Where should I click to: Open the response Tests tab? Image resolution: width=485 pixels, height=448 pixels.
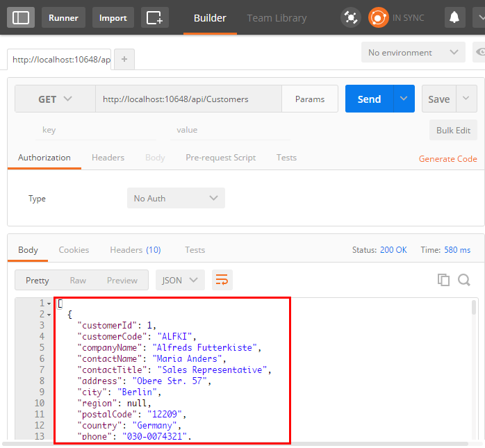195,250
